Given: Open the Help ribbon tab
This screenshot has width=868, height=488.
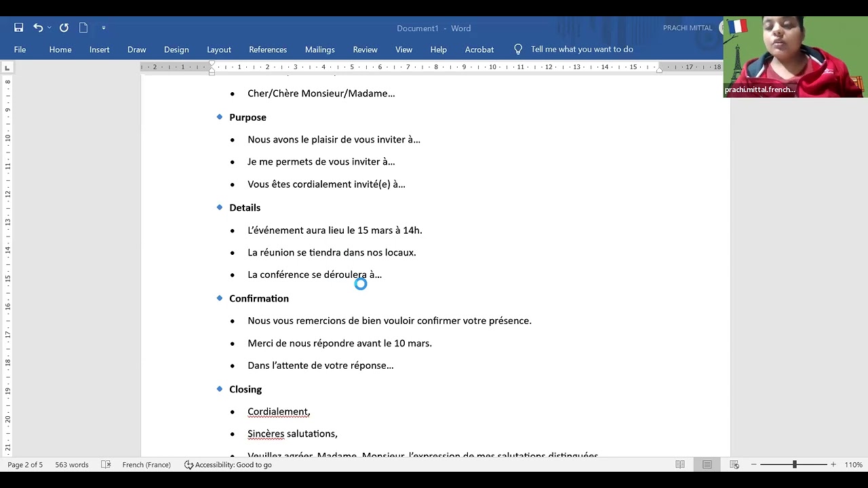Looking at the screenshot, I should point(439,49).
